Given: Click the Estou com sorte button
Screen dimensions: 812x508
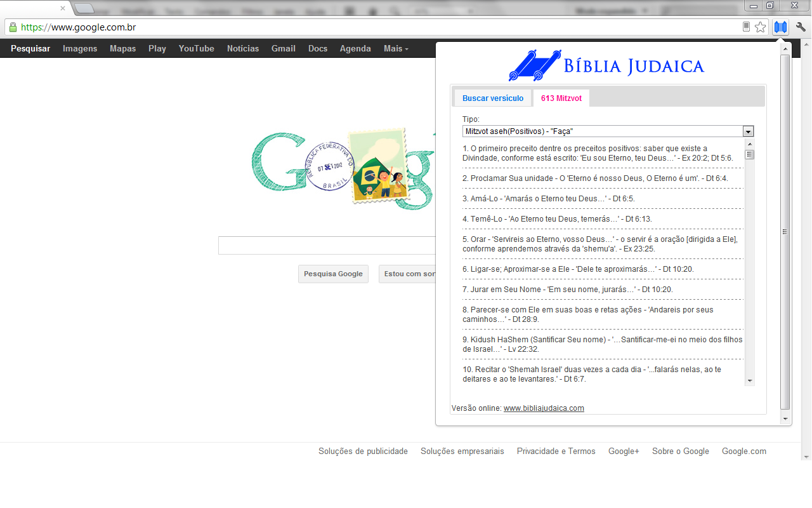Looking at the screenshot, I should [407, 274].
